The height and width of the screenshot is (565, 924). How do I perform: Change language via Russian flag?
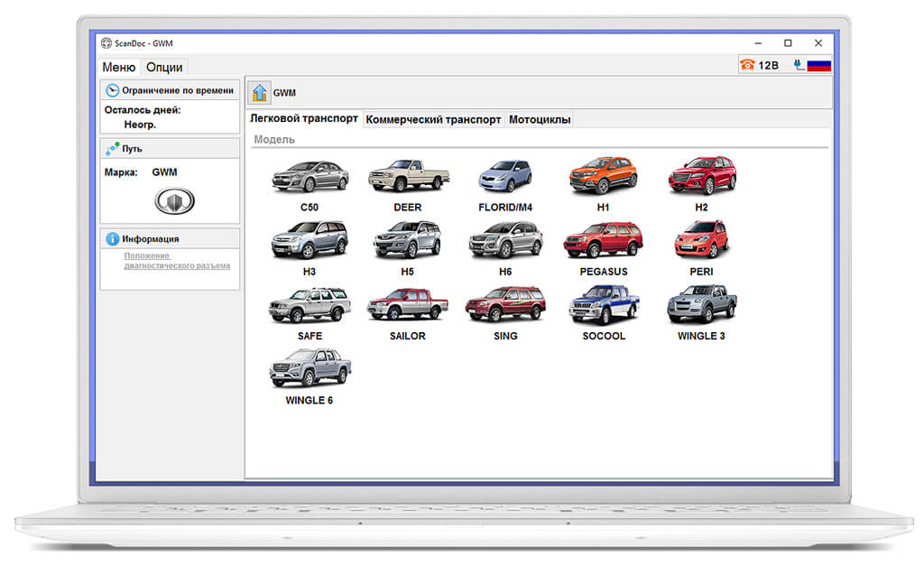819,65
